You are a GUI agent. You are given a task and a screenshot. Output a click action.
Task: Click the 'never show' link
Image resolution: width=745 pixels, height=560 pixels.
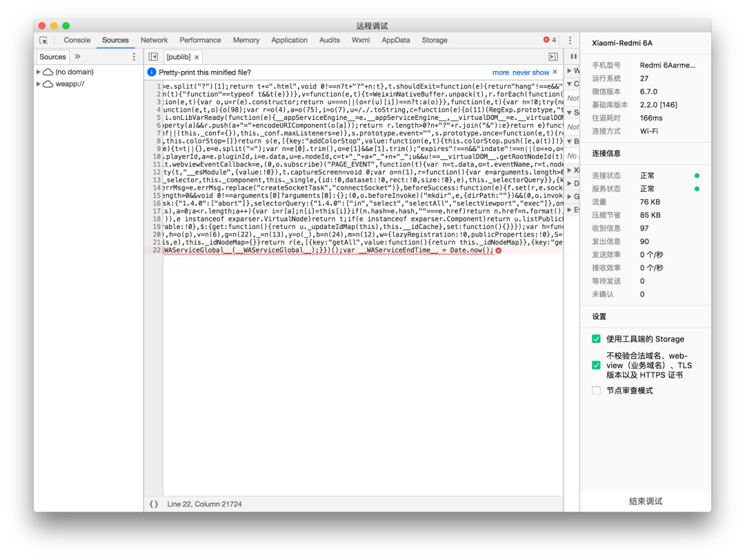coord(530,72)
